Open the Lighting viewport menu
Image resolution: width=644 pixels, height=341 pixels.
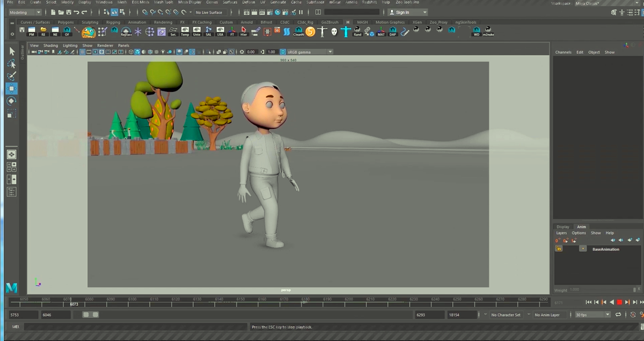70,46
